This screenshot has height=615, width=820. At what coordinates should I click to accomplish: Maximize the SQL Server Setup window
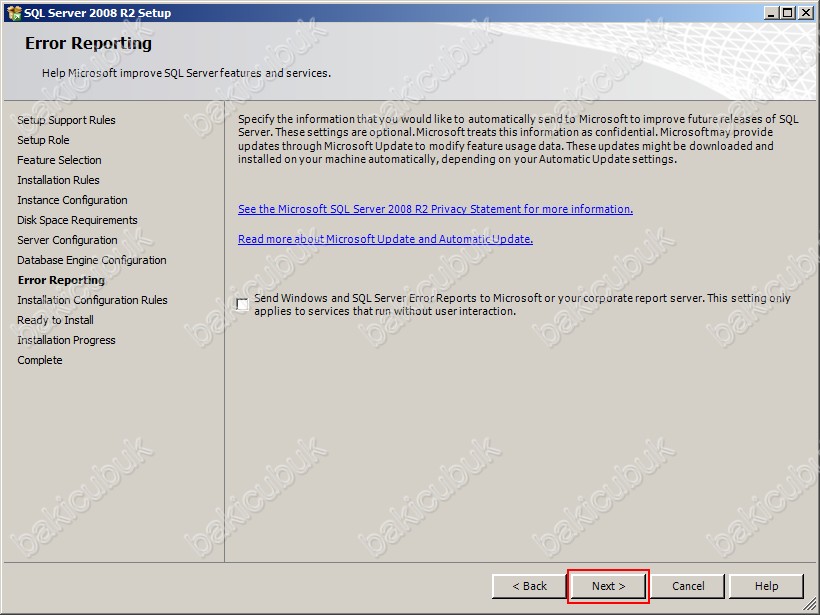788,13
